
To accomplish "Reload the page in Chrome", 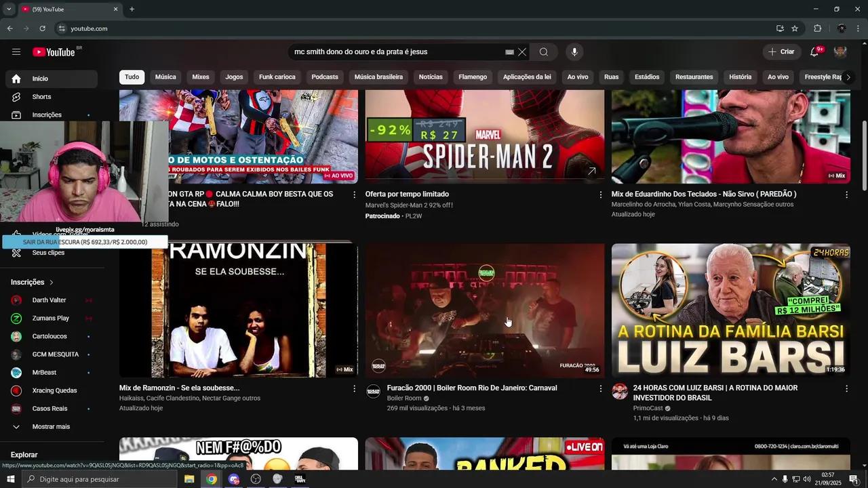I will point(42,28).
